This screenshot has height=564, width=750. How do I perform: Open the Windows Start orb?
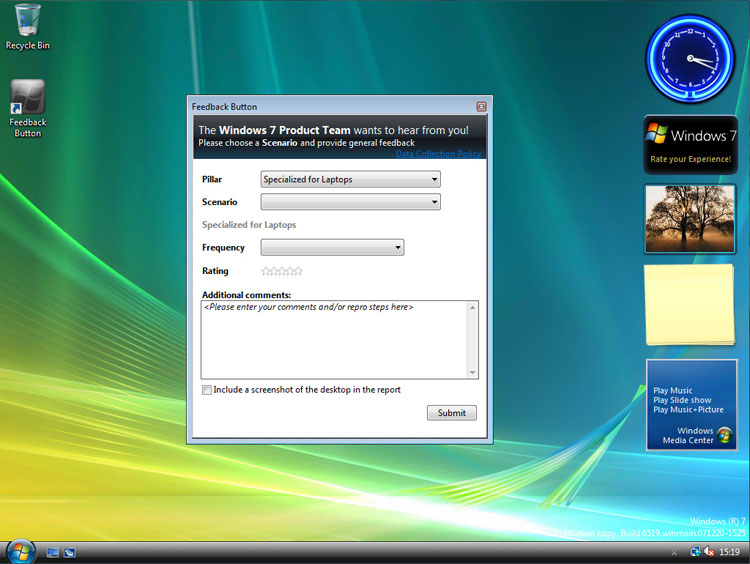pos(20,552)
